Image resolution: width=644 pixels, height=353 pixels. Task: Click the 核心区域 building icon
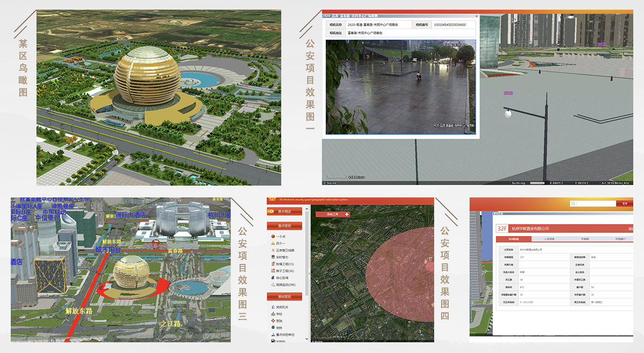(273, 278)
